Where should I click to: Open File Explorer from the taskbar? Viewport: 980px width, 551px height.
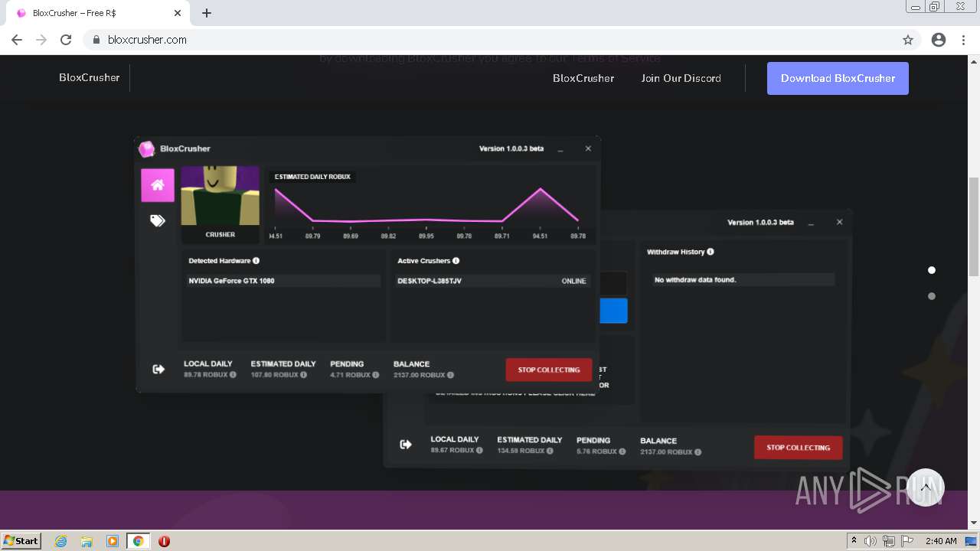[x=87, y=541]
